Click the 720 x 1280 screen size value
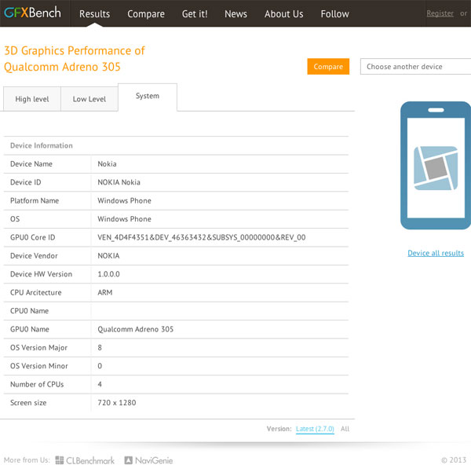Viewport: 471px width, 476px height. [116, 403]
